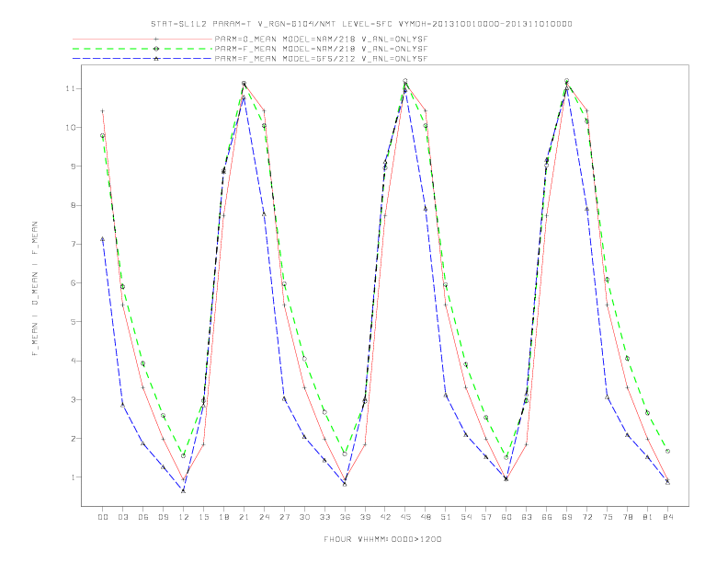The image size is (728, 563).
Task: Click the green dashed line sample in legend
Action: (x=142, y=49)
